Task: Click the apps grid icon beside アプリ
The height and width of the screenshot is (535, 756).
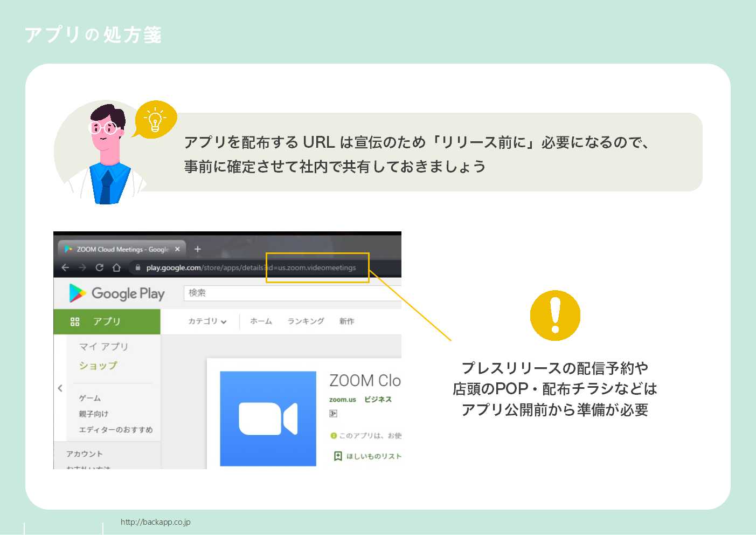Action: pyautogui.click(x=75, y=321)
